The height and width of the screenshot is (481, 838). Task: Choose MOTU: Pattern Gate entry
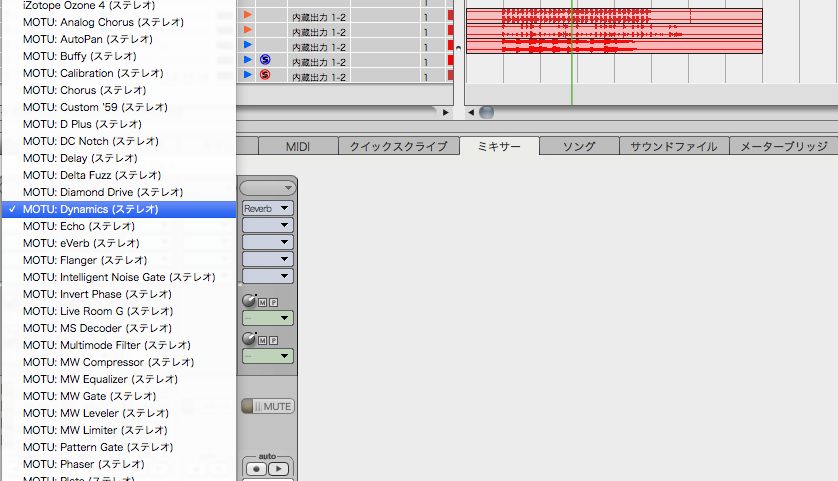click(119, 447)
